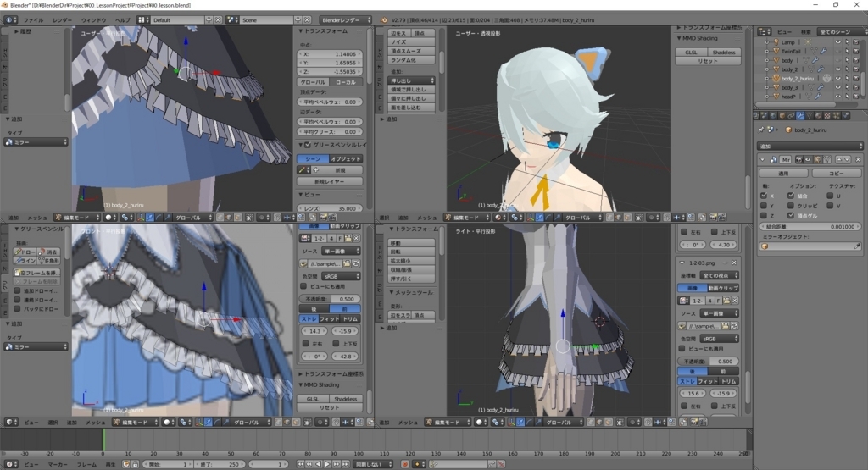Collapse the Mirror modifier panel triangle
Viewport: 868px width, 470px height.
(762, 159)
